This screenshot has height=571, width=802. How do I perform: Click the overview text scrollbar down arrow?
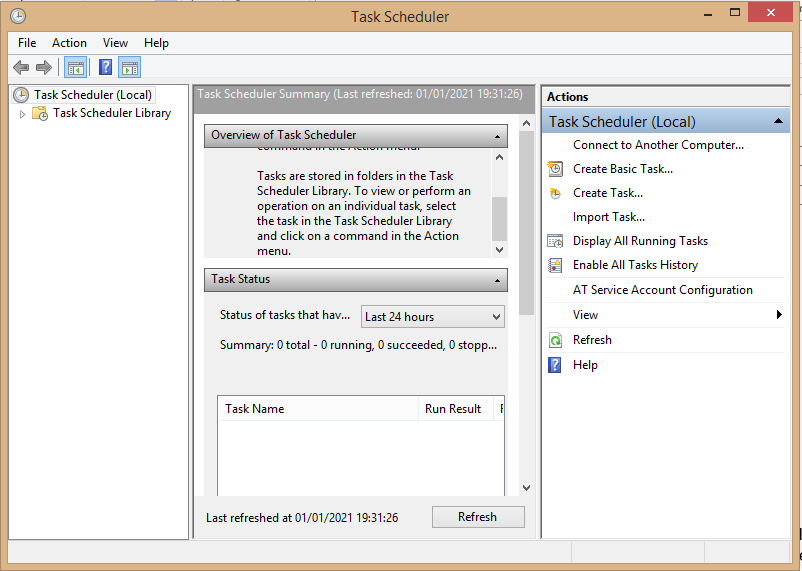tap(500, 250)
